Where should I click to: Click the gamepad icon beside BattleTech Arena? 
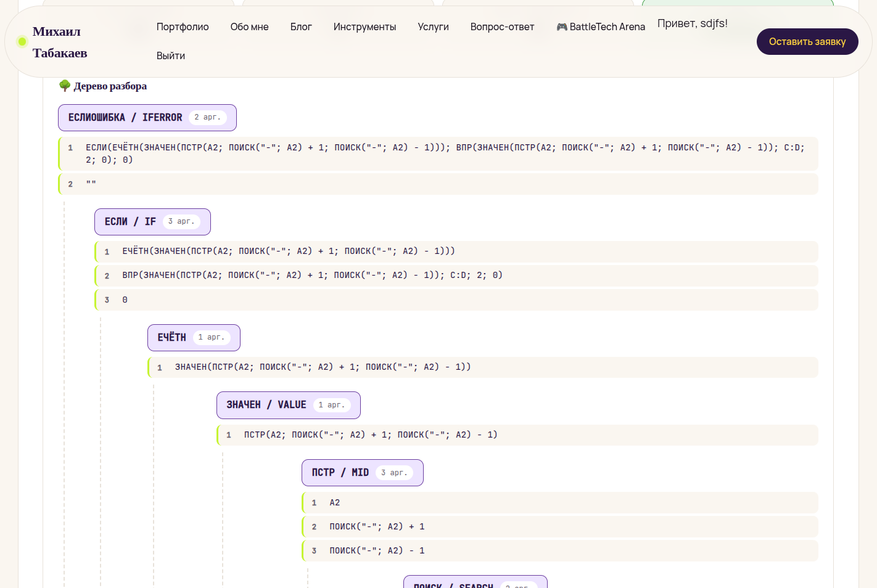click(x=561, y=27)
